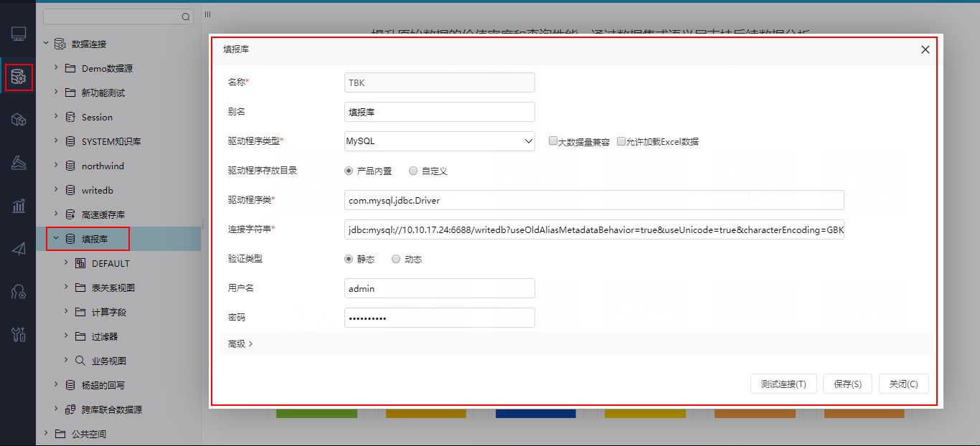Open the 驱动程序类型 MySQL dropdown
980x446 pixels.
coord(440,141)
